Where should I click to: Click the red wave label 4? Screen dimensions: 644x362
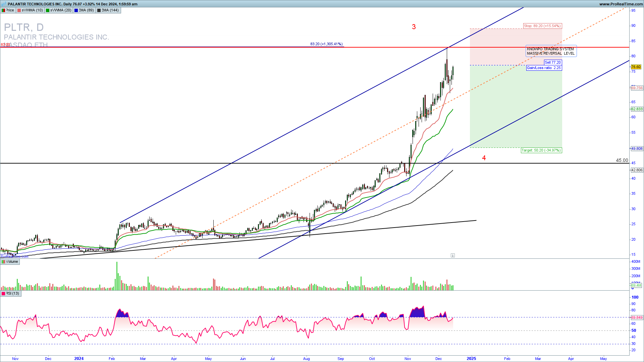pyautogui.click(x=484, y=158)
